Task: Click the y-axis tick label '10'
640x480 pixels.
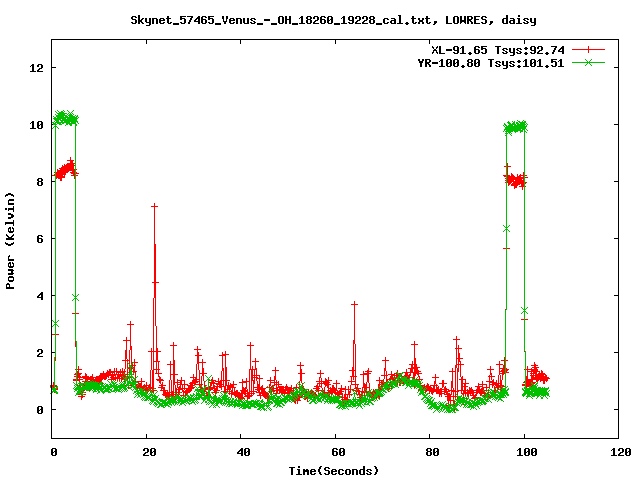Action: [36, 125]
